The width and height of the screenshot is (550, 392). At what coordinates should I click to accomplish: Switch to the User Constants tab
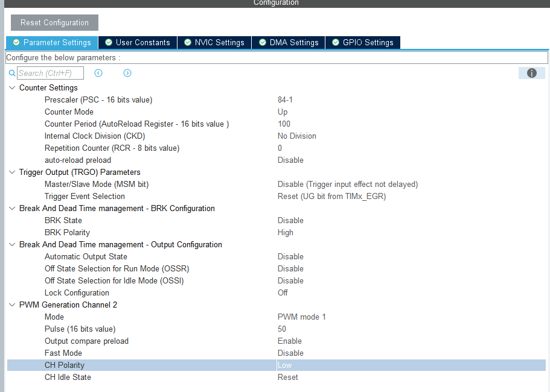click(138, 42)
